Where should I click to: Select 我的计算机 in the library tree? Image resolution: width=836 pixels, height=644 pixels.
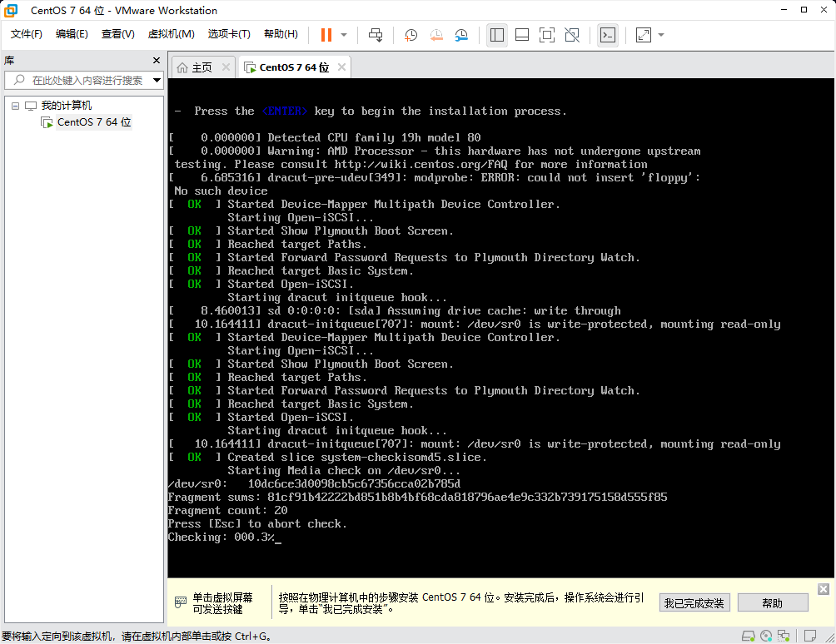pyautogui.click(x=66, y=106)
